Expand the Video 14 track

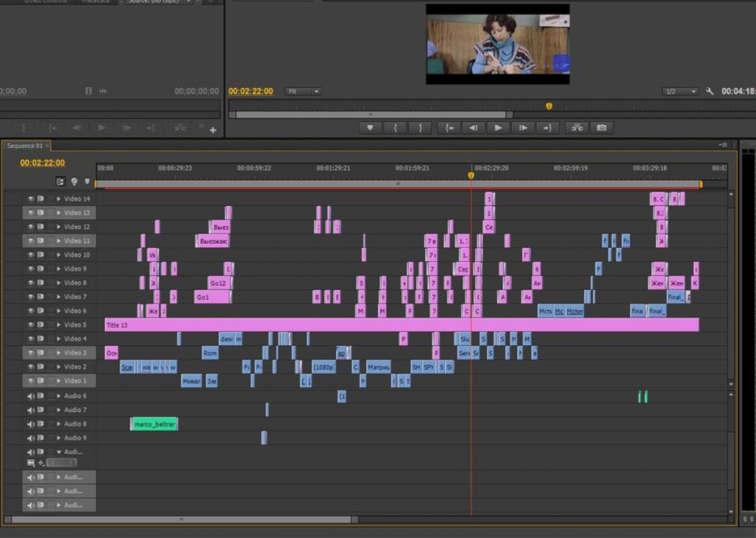(x=59, y=199)
